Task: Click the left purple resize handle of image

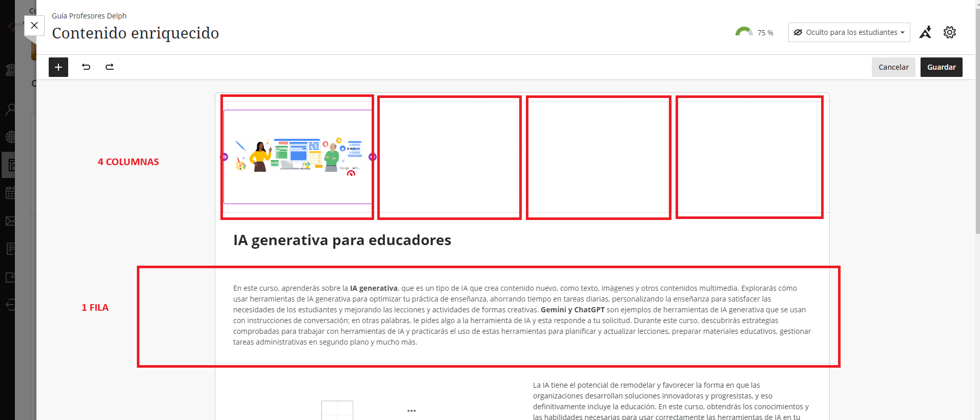Action: [x=224, y=157]
